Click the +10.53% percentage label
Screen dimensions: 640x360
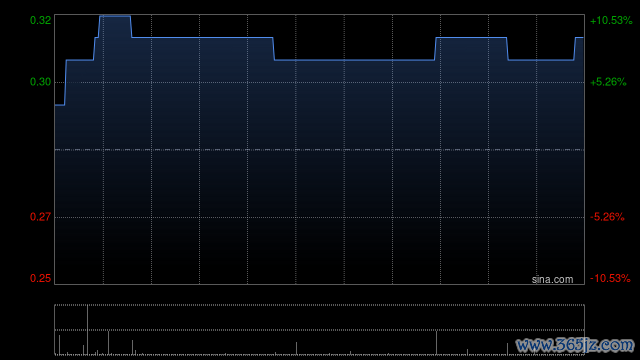tap(611, 20)
